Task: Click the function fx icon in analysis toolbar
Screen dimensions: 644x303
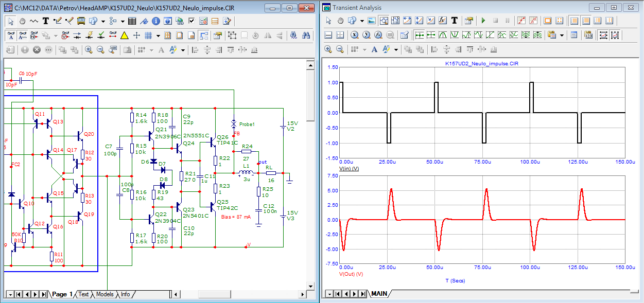Action: pos(442,21)
